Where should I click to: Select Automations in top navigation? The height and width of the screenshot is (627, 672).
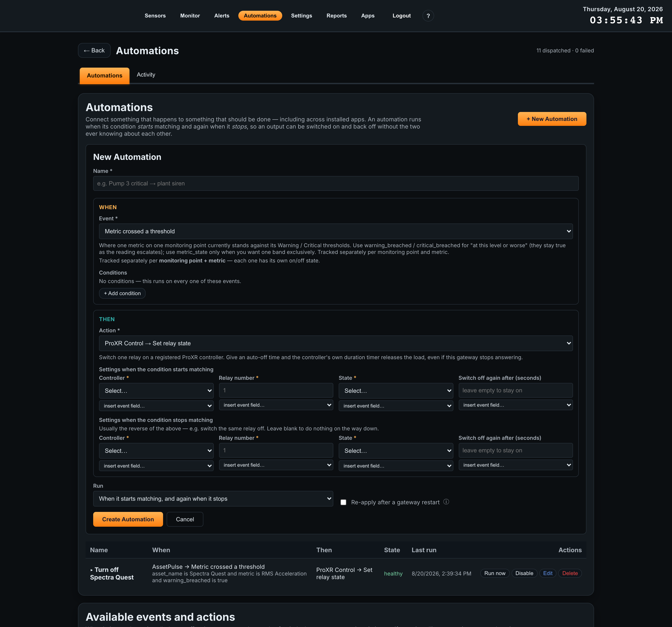coord(260,15)
